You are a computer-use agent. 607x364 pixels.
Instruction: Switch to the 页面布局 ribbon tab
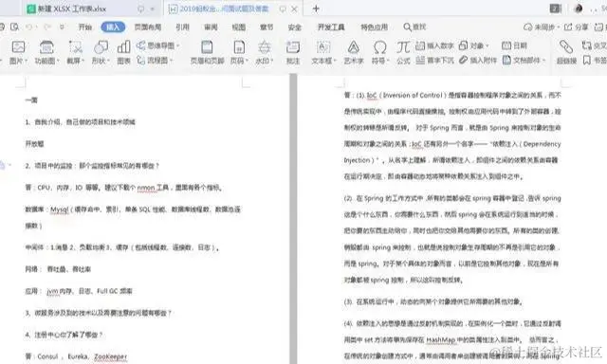click(x=148, y=27)
